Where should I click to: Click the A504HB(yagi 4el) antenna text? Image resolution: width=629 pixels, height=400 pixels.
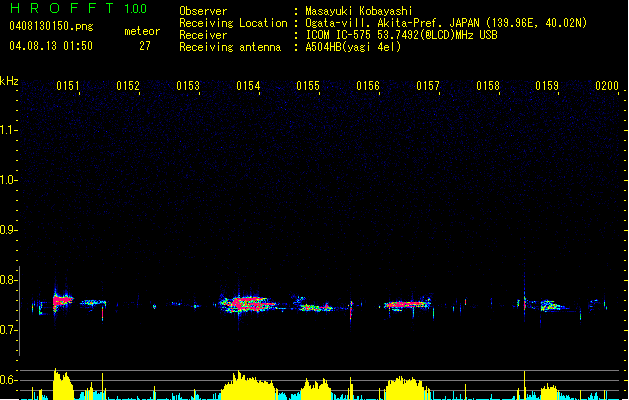(x=353, y=47)
